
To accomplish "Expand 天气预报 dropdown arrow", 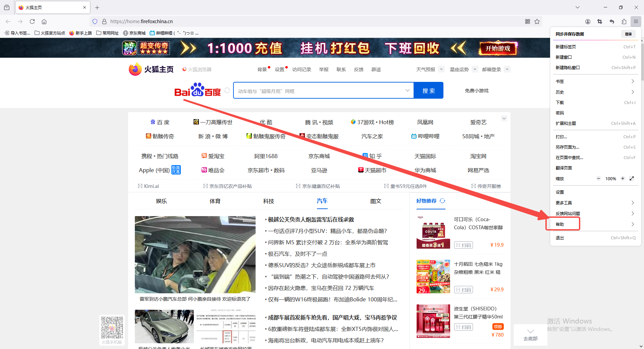I will pyautogui.click(x=441, y=69).
